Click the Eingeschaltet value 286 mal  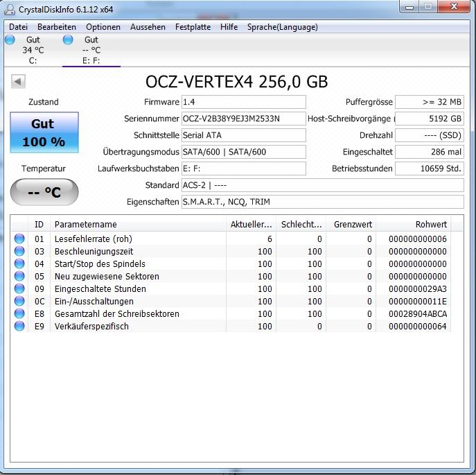coord(430,152)
